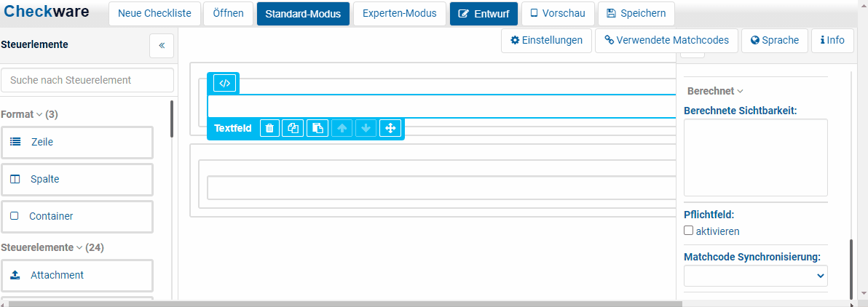868x307 pixels.
Task: Switch to Standard-Modus
Action: [303, 13]
